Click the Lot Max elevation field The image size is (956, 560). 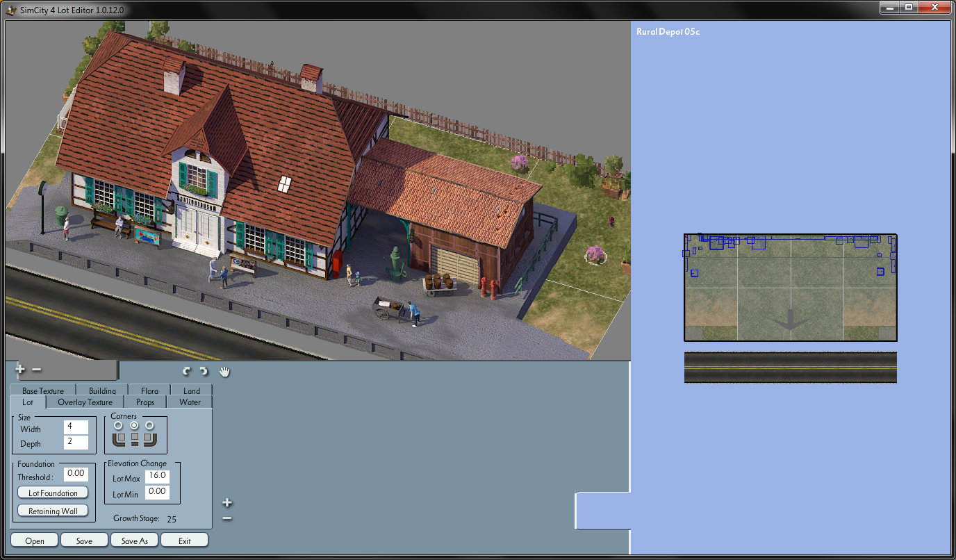158,477
